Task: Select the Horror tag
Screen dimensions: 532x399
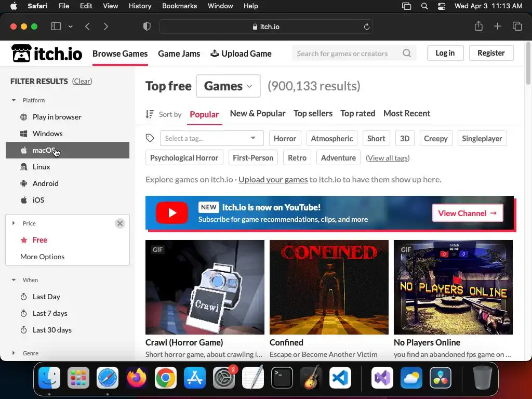Action: click(285, 138)
